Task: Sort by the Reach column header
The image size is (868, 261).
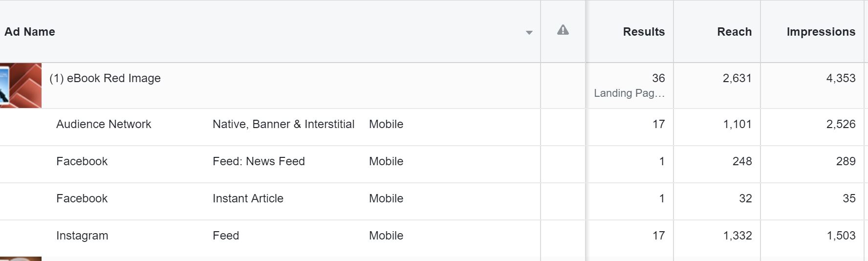Action: click(x=734, y=32)
